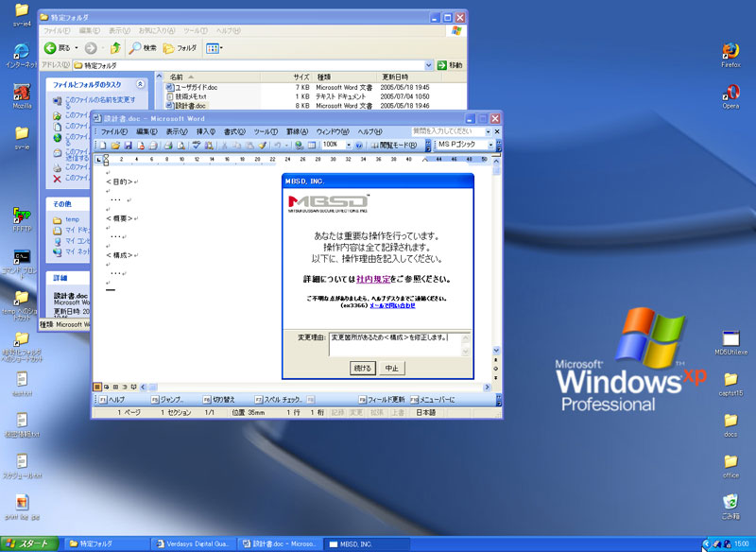This screenshot has height=552, width=756.
Task: Click the ruler tab-type selector in Word
Action: point(98,159)
